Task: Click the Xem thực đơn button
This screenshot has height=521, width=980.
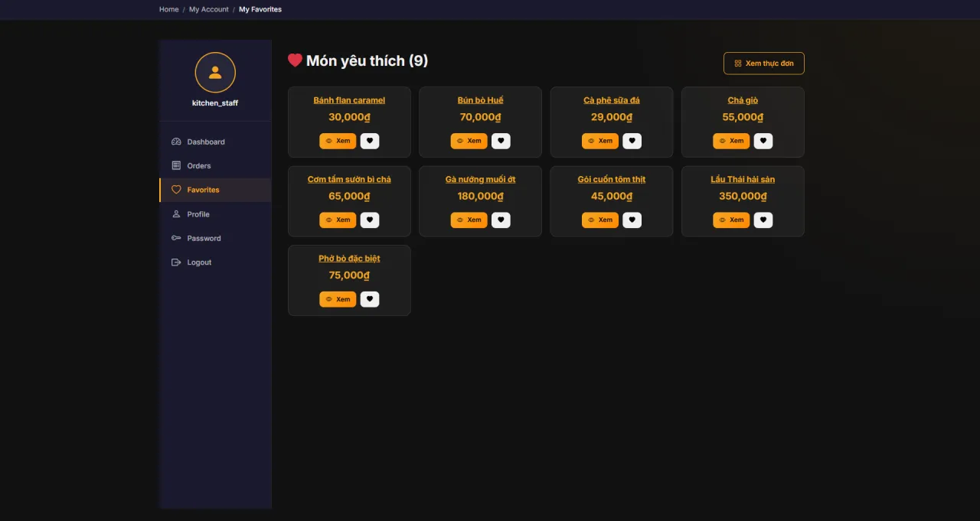Action: 763,63
